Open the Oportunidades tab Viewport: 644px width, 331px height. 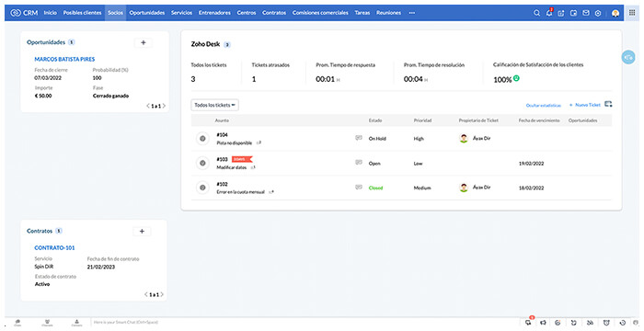147,13
